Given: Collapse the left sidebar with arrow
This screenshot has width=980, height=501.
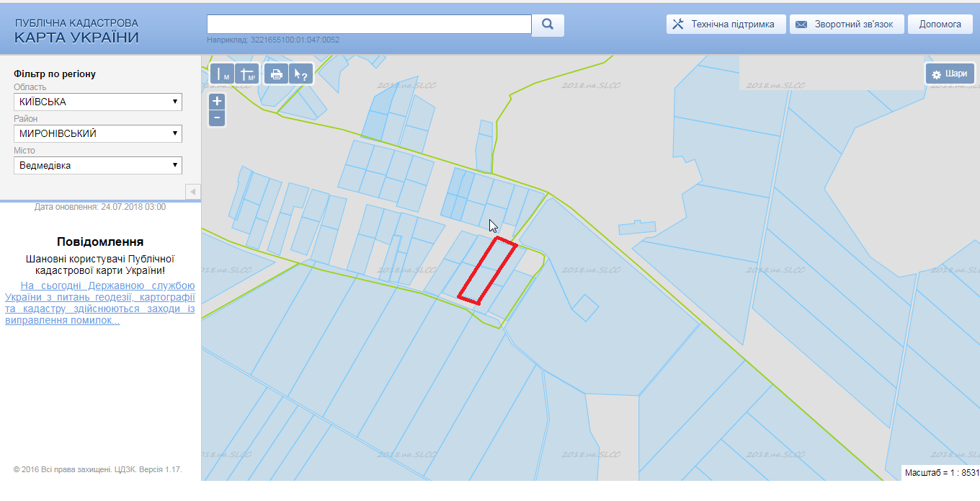Looking at the screenshot, I should [x=193, y=192].
